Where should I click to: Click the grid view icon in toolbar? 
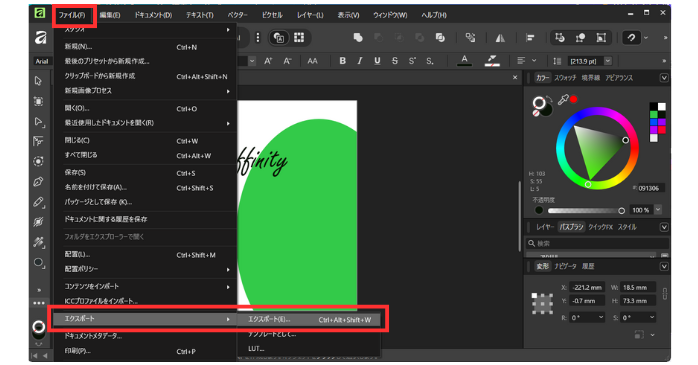[x=299, y=38]
